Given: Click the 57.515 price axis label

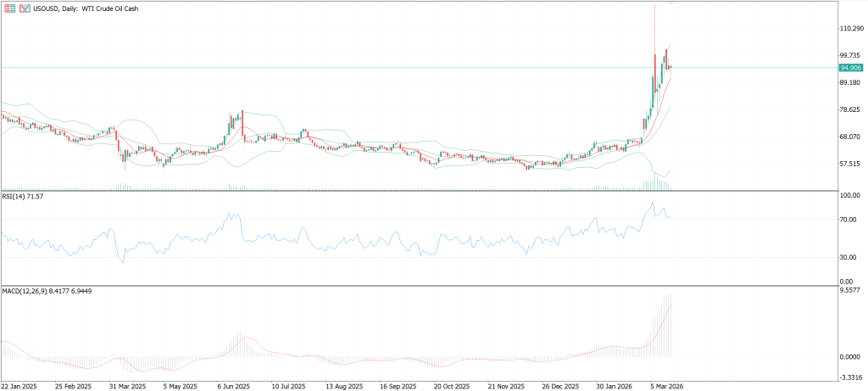Looking at the screenshot, I should coord(851,164).
